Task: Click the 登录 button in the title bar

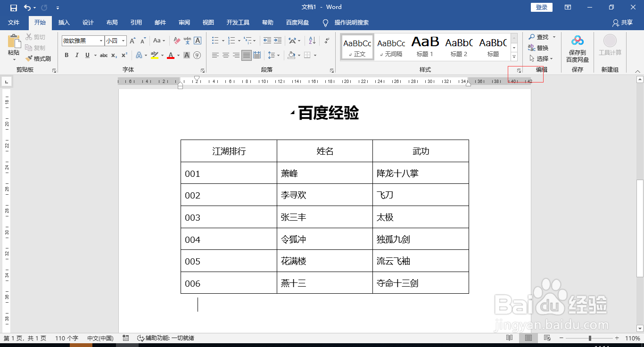Action: (x=541, y=7)
